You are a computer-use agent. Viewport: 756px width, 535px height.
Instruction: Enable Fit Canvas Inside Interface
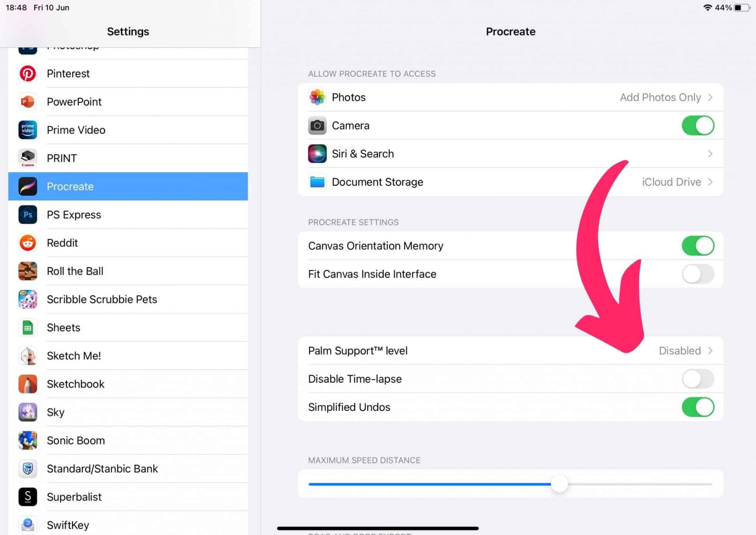coord(698,274)
